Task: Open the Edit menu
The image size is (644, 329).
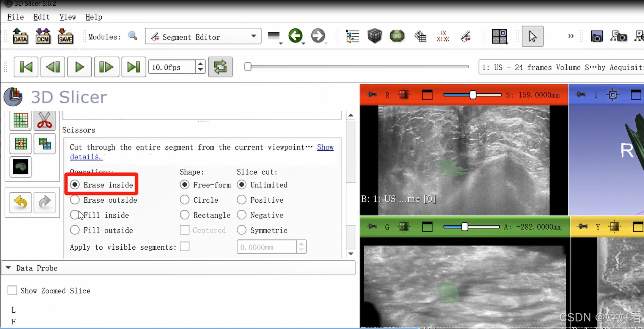Action: [x=41, y=17]
